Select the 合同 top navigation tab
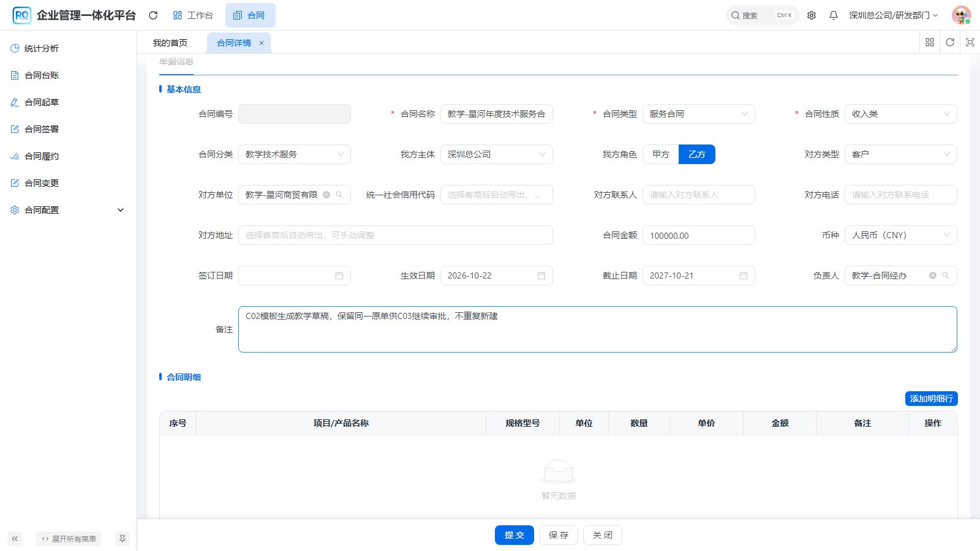The height and width of the screenshot is (551, 980). click(250, 15)
